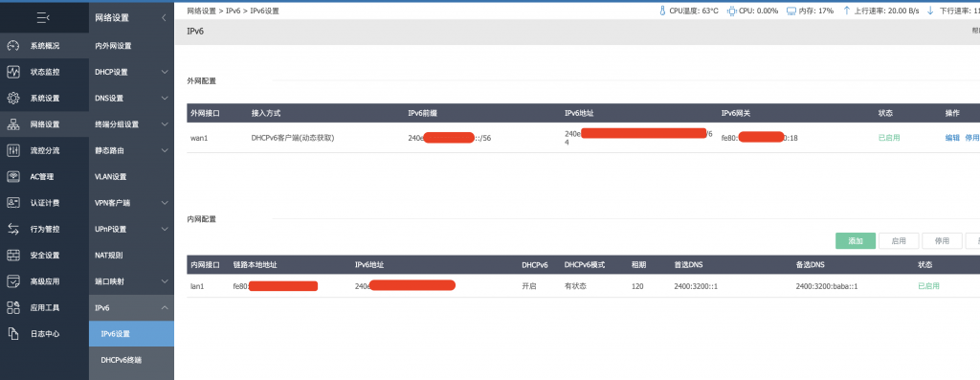Screen dimensions: 980x380
Task: Collapse sidebar using the hamburger icon
Action: (44, 18)
